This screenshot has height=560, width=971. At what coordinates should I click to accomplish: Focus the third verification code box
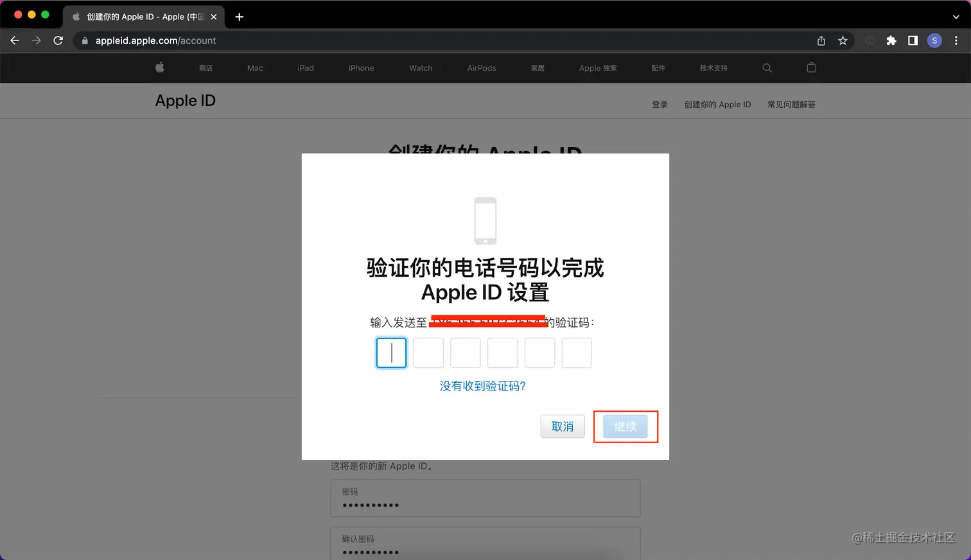466,353
